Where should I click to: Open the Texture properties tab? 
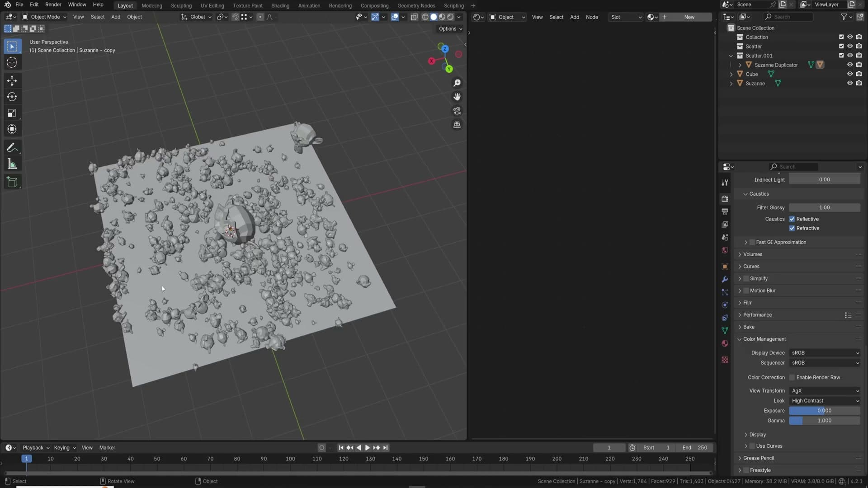[x=725, y=360]
